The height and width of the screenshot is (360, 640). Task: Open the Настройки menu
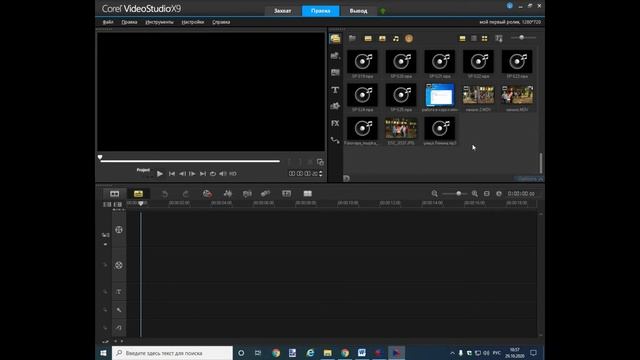tap(193, 22)
